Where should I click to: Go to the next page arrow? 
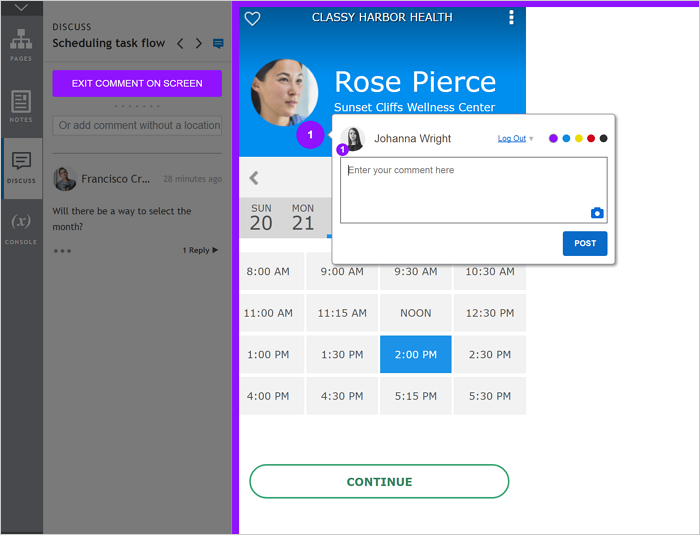[x=199, y=43]
